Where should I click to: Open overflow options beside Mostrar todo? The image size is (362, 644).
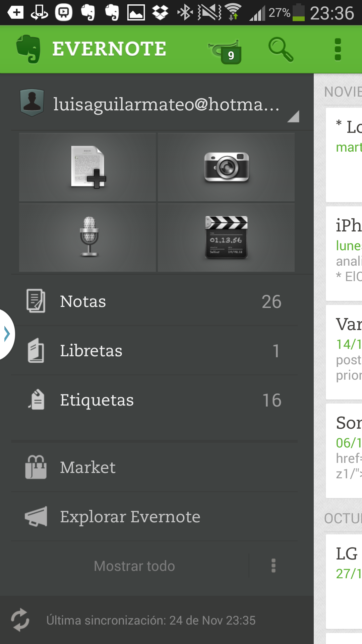pyautogui.click(x=274, y=566)
